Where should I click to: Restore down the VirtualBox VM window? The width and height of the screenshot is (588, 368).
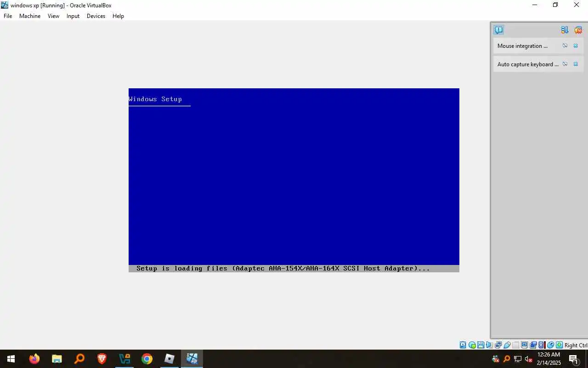point(555,5)
